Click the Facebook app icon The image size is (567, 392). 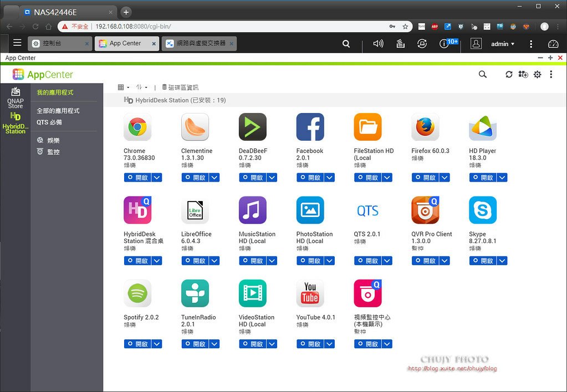(x=310, y=127)
